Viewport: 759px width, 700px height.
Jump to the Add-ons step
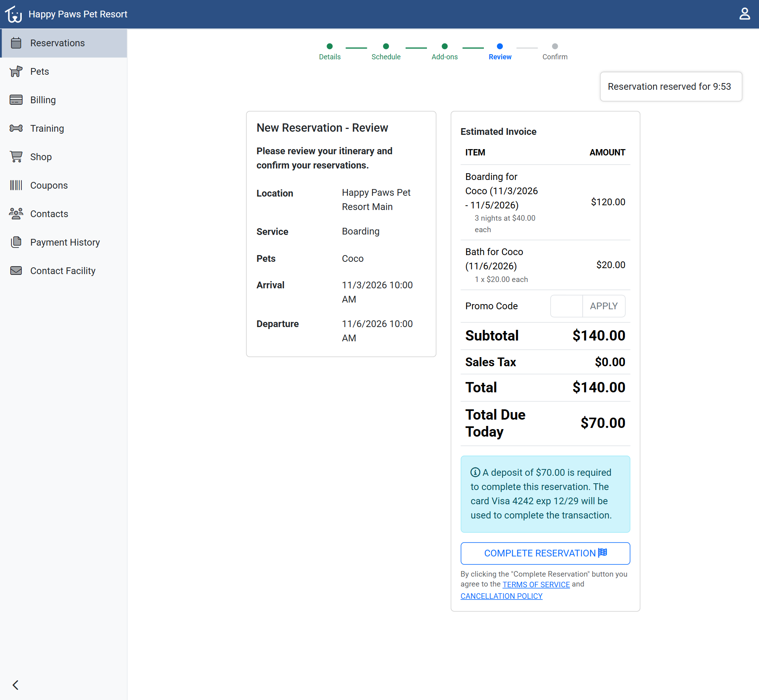(x=444, y=52)
